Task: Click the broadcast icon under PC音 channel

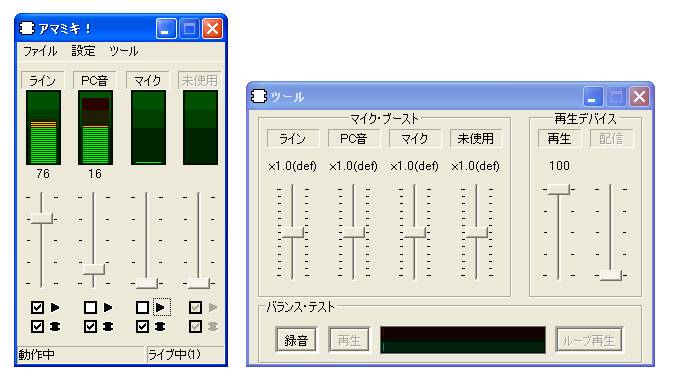Action: (108, 327)
